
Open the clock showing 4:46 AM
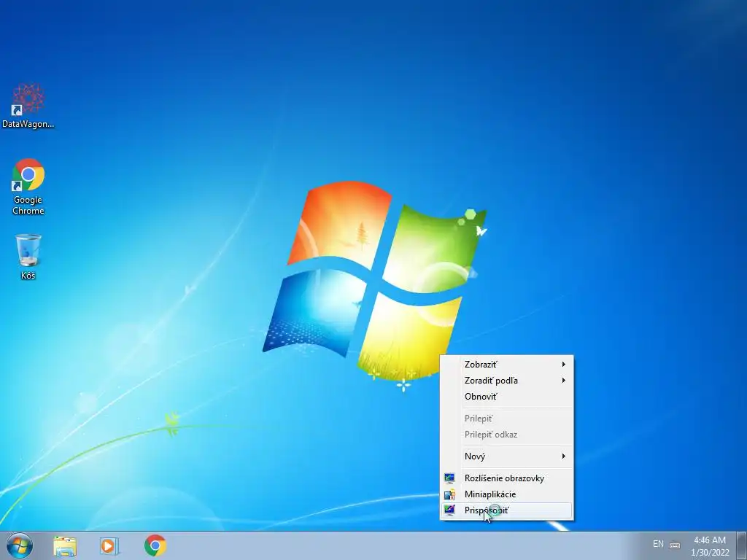[709, 540]
